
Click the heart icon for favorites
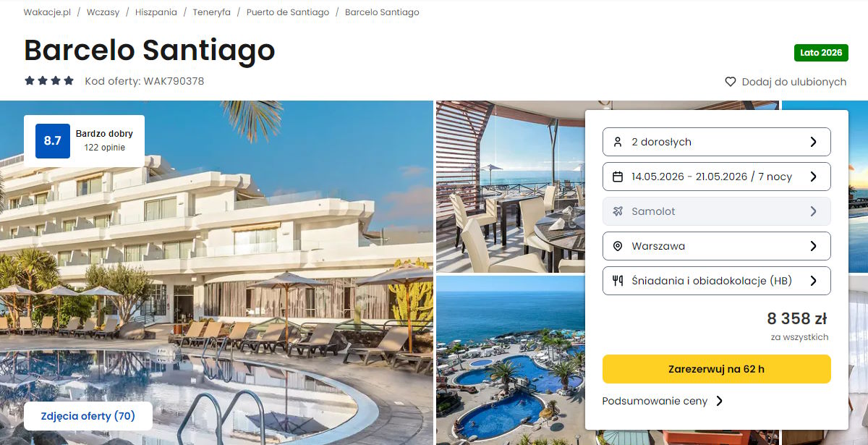[731, 82]
